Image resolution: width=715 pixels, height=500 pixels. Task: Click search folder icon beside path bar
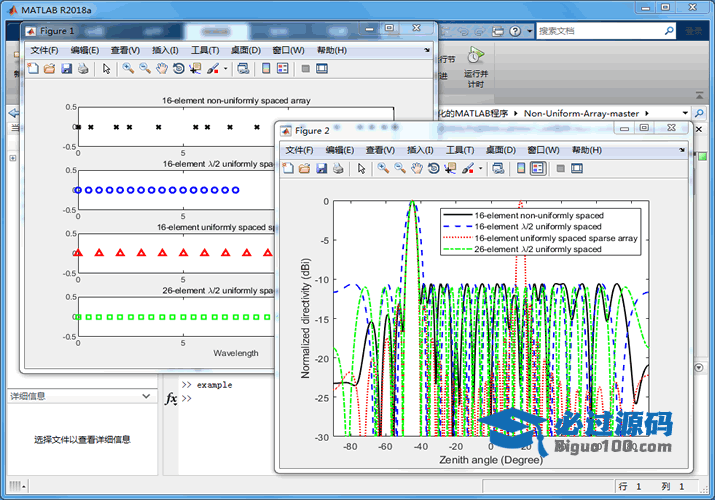point(699,113)
